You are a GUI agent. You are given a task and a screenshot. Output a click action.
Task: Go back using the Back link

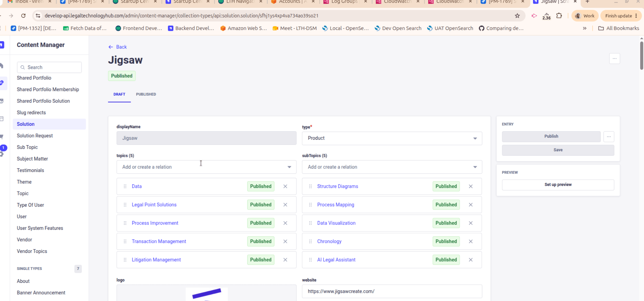[118, 47]
